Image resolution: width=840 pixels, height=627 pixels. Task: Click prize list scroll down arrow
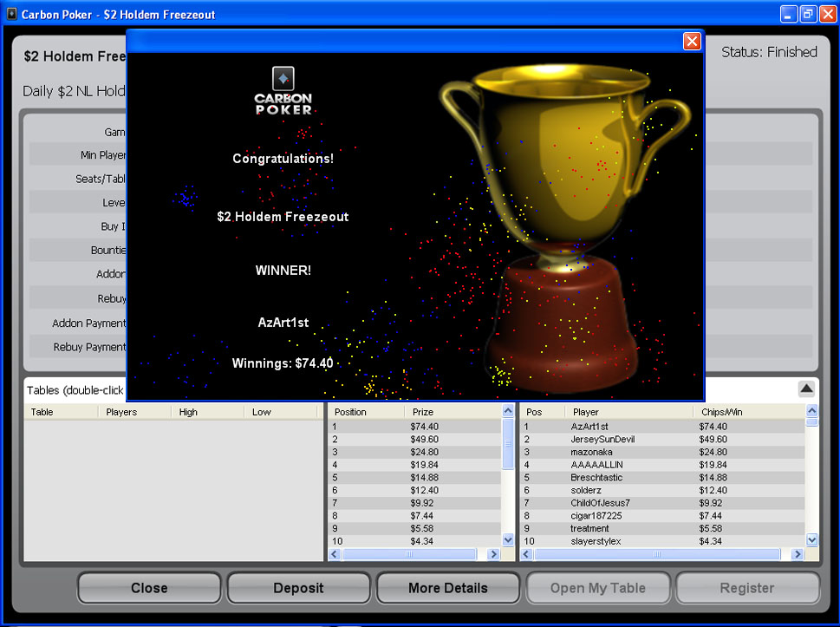tap(508, 539)
